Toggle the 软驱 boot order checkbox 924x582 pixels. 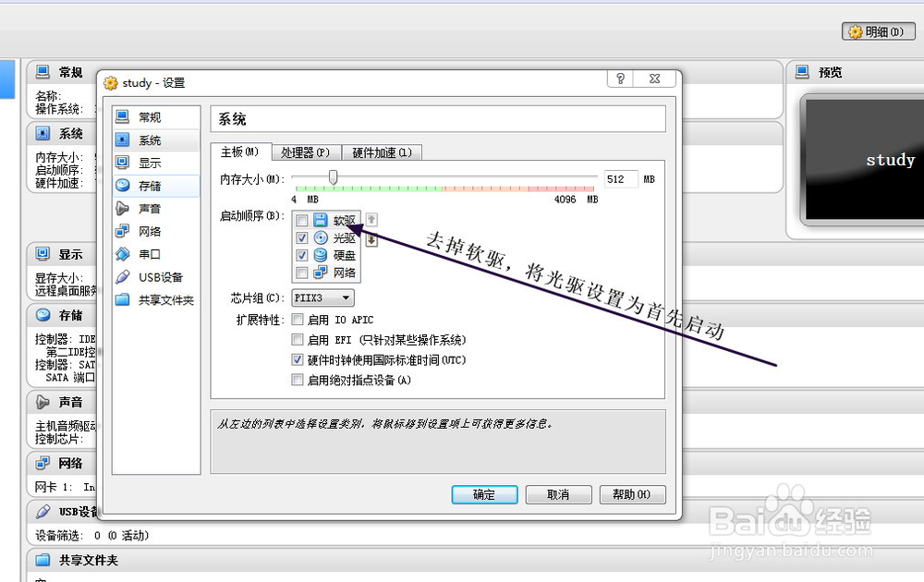pos(302,221)
